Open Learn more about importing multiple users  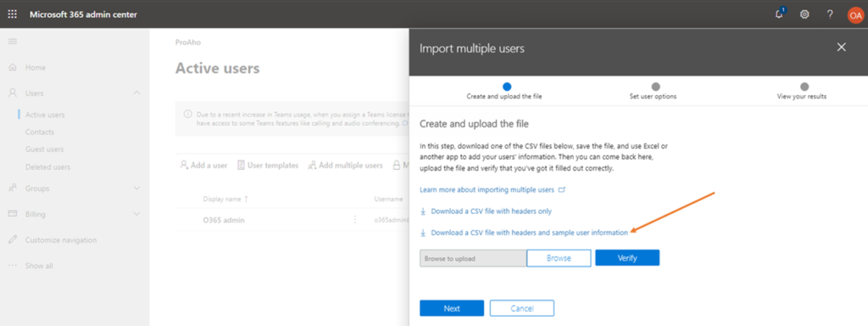click(x=487, y=189)
